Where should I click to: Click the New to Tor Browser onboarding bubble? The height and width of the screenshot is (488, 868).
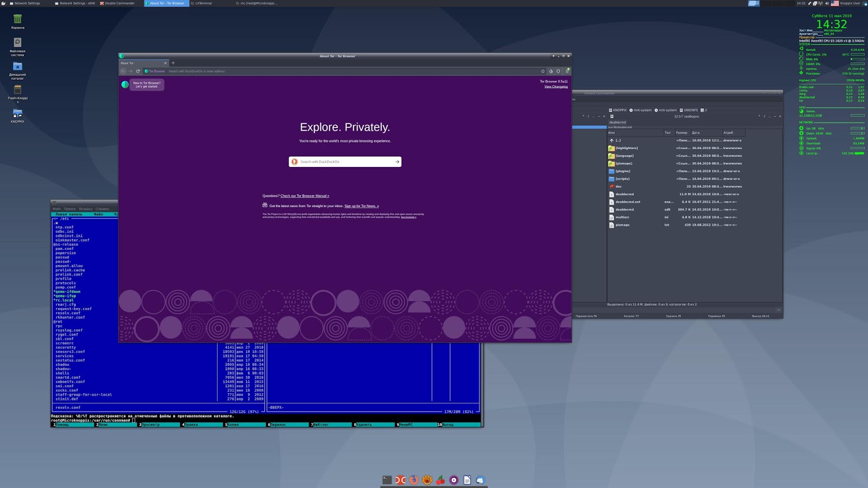(x=147, y=85)
